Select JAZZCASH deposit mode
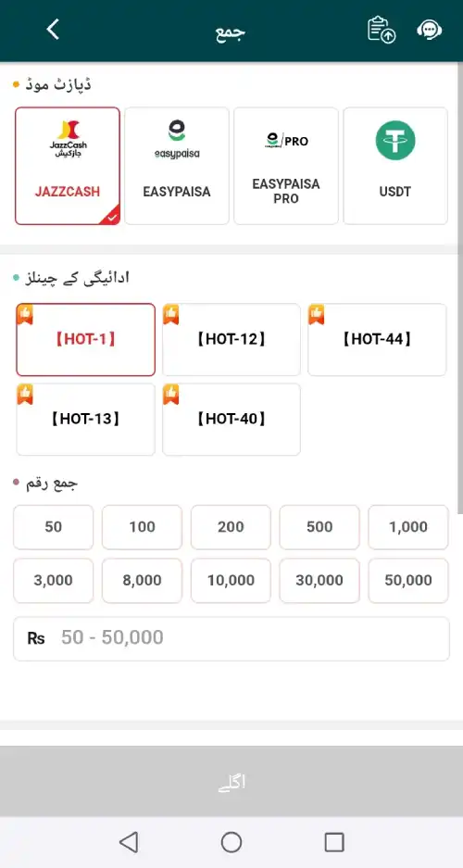Screen dimensions: 463x868 [x=68, y=166]
